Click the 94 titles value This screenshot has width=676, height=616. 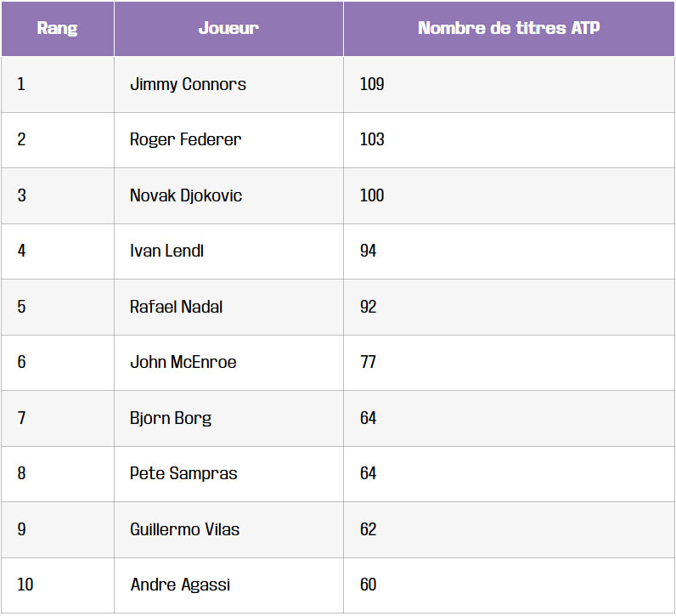[368, 251]
